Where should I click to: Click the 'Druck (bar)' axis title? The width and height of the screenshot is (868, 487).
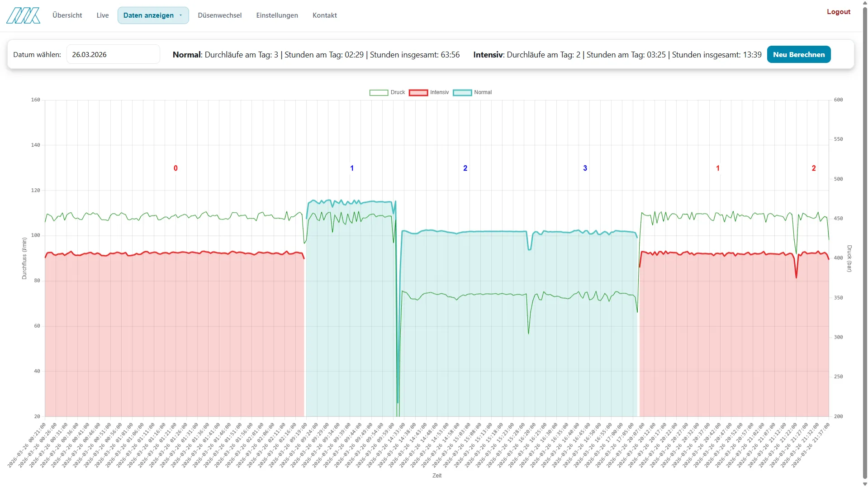849,258
